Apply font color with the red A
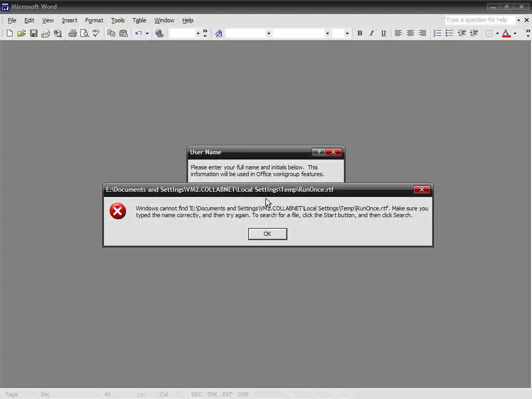 [506, 33]
